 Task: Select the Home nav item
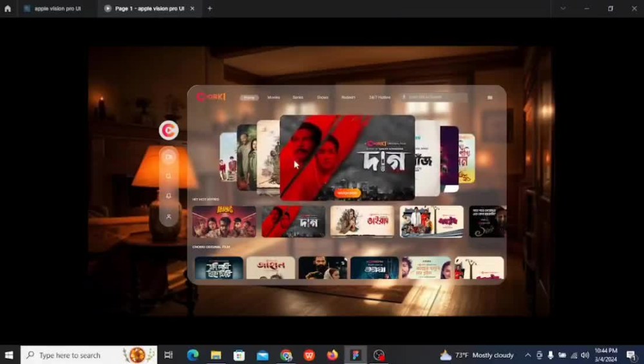point(249,97)
